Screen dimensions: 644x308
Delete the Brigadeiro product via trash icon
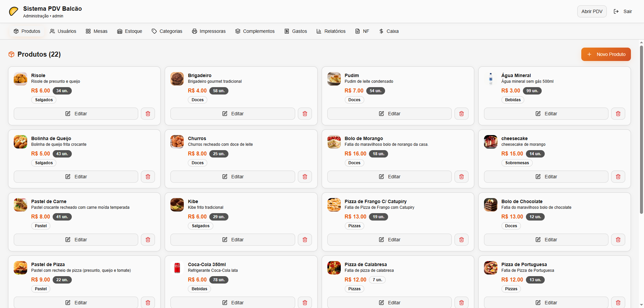[x=305, y=114]
